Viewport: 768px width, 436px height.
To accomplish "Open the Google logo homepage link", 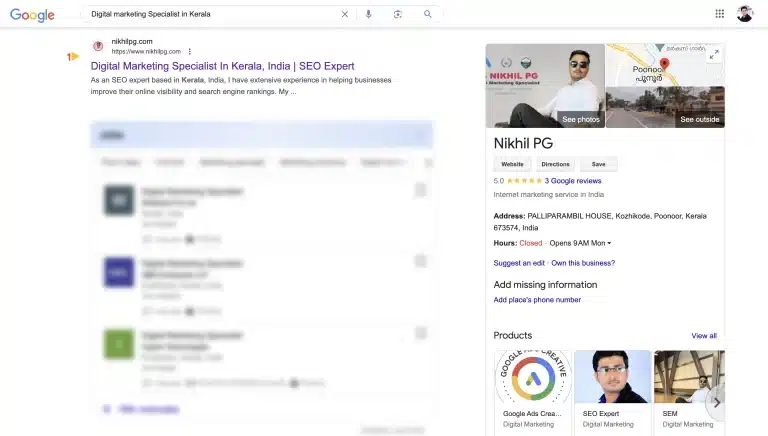I will click(32, 15).
